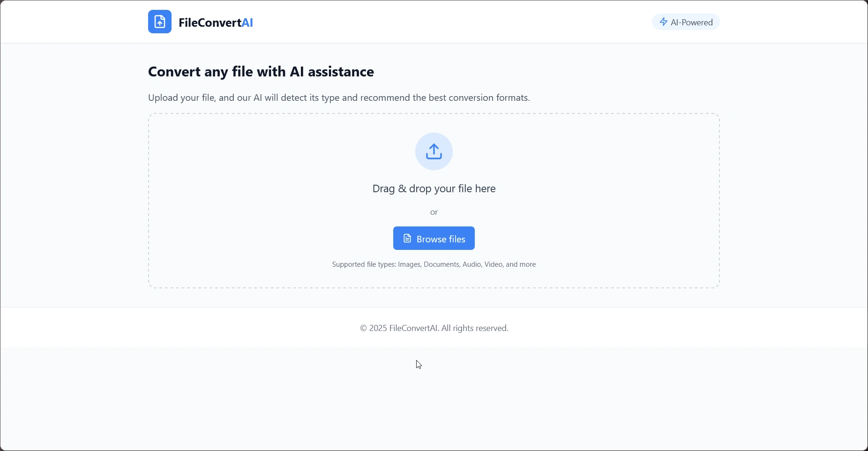The image size is (868, 451).
Task: Click the 'Convert any file with AI assistance' heading
Action: (261, 72)
